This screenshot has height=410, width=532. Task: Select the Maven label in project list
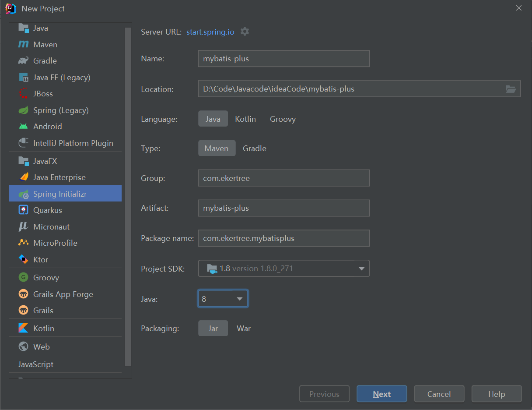pos(45,45)
